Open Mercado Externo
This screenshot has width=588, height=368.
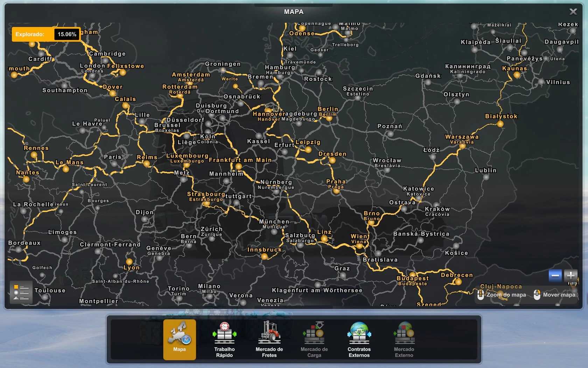[x=404, y=339]
